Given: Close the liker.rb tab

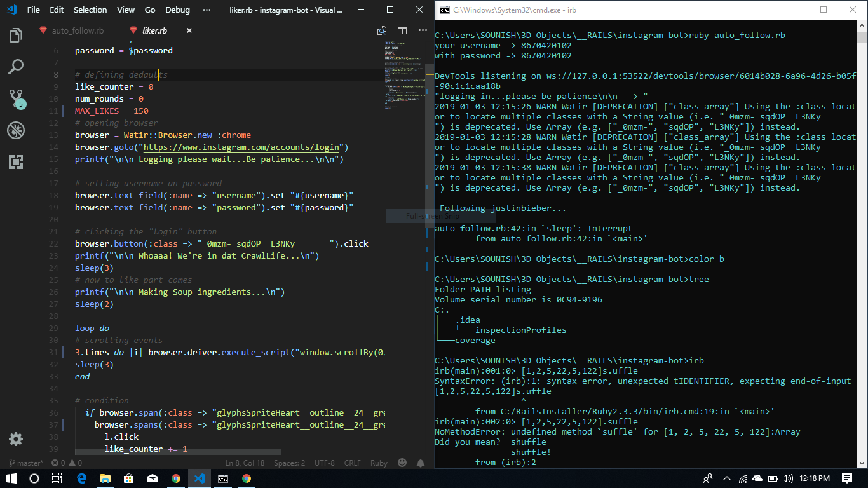Looking at the screenshot, I should [x=189, y=30].
